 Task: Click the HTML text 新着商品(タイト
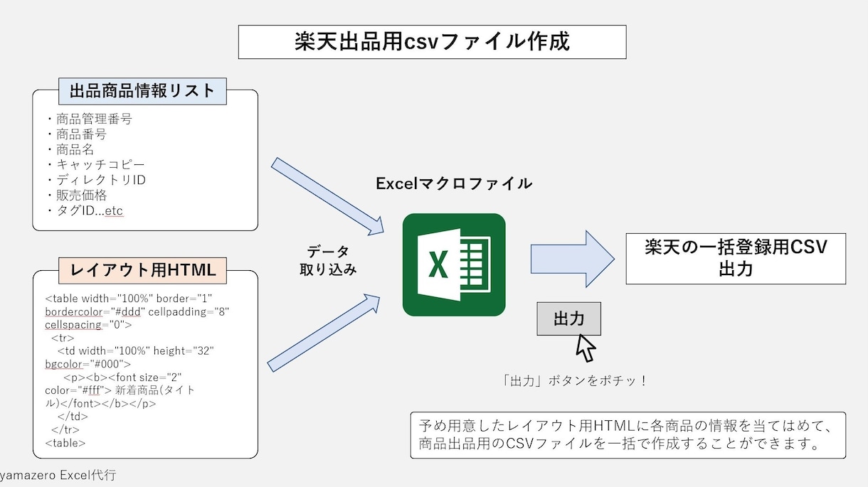[154, 390]
